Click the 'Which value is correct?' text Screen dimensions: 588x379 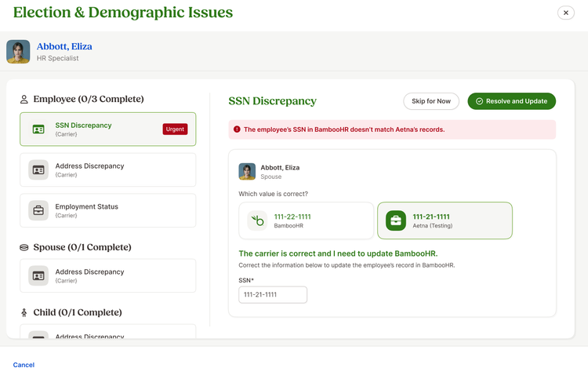point(273,194)
